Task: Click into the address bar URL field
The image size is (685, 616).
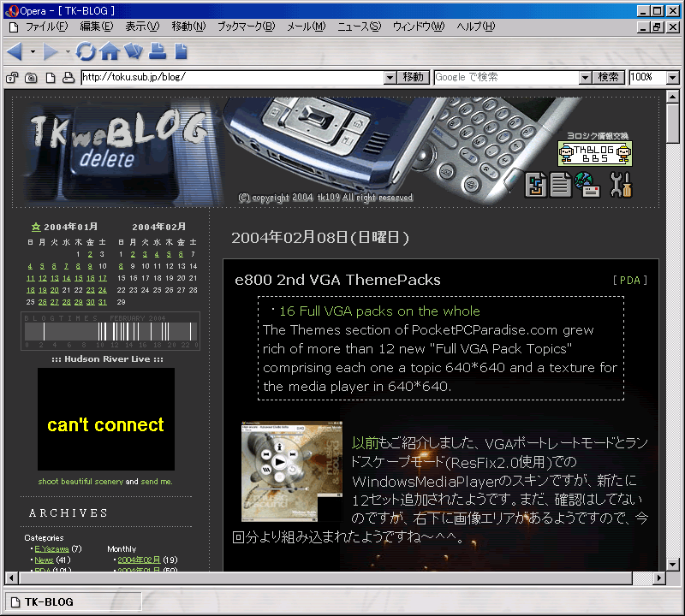Action: click(233, 78)
